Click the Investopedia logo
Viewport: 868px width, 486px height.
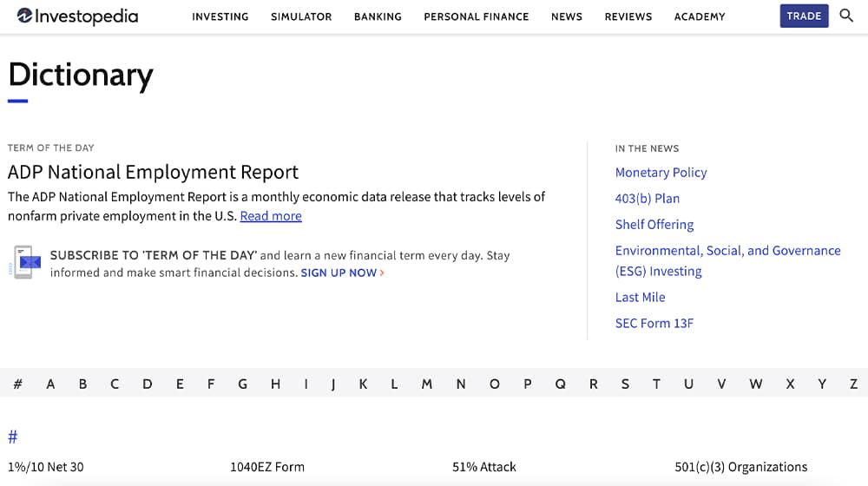(77, 16)
